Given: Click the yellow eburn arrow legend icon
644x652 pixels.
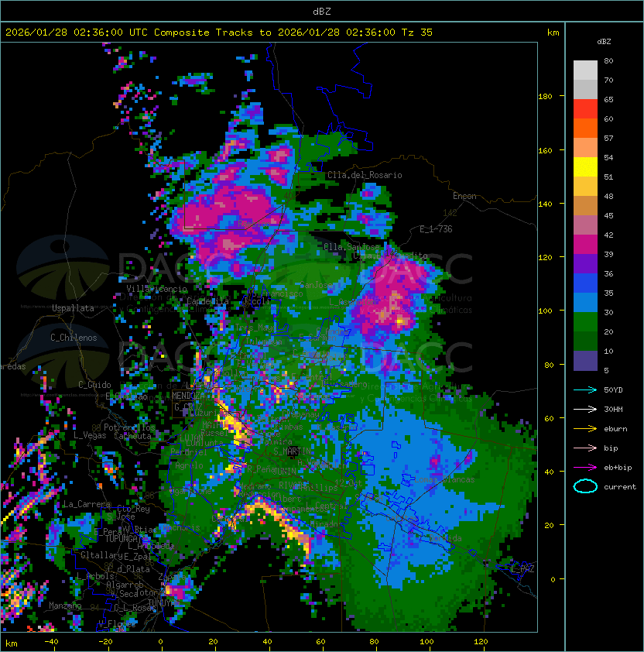Looking at the screenshot, I should tap(585, 429).
